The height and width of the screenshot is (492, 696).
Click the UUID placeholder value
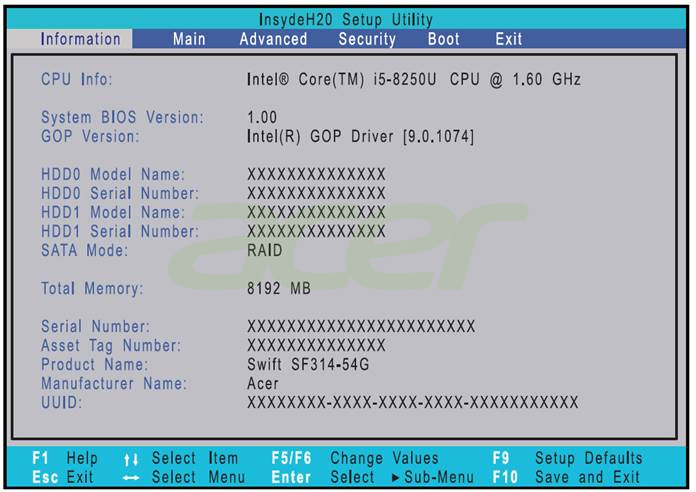413,403
